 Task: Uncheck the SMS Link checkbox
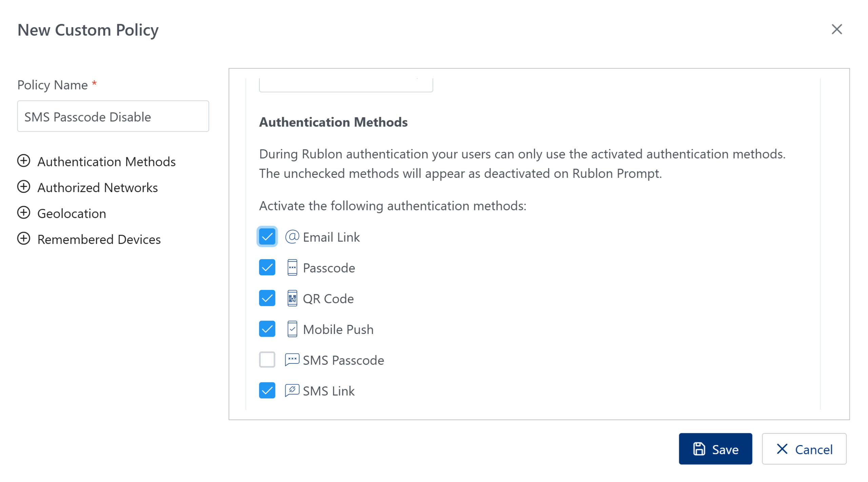pos(267,391)
